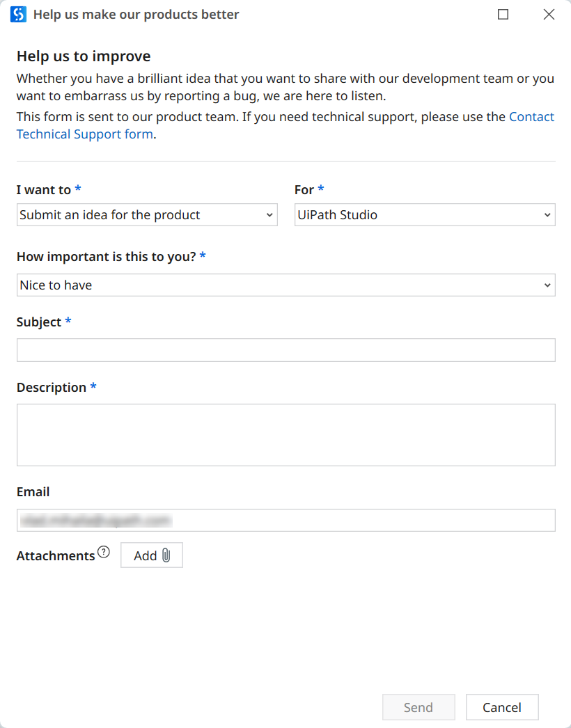
Task: Open the "I want to" dropdown
Action: click(x=147, y=215)
